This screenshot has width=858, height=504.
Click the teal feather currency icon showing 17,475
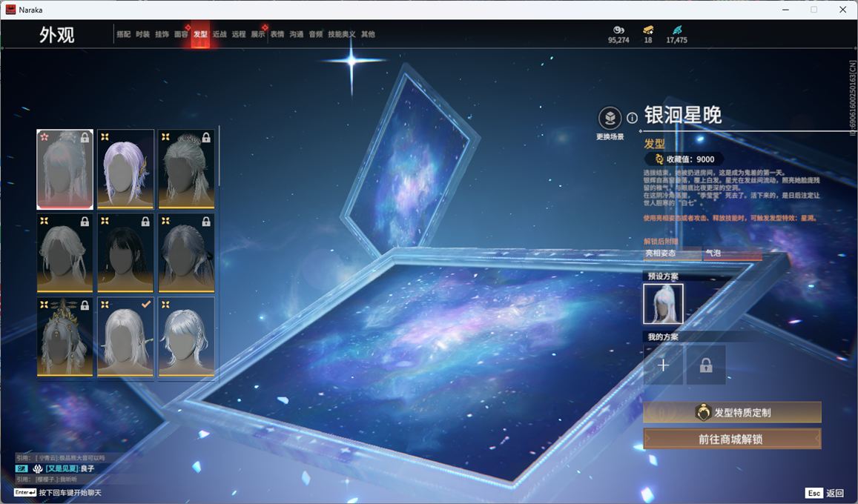click(x=677, y=30)
